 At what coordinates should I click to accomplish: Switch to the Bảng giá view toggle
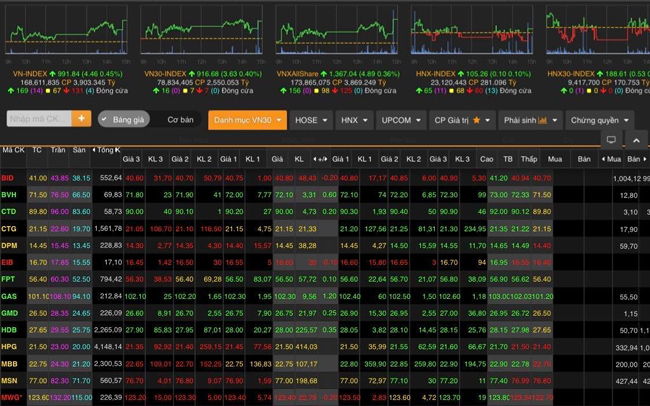click(123, 119)
